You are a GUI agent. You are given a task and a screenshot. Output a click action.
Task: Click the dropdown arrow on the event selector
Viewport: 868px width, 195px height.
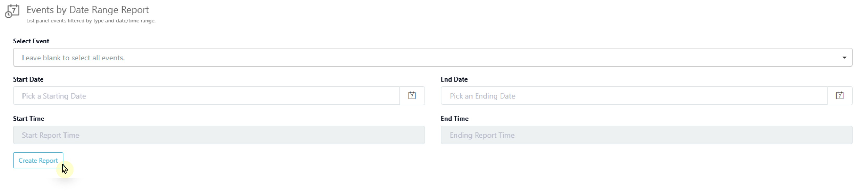[845, 57]
